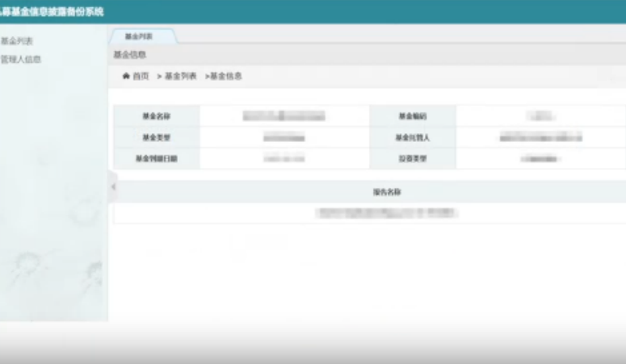Open 基金列表 in the left sidebar

coord(17,41)
